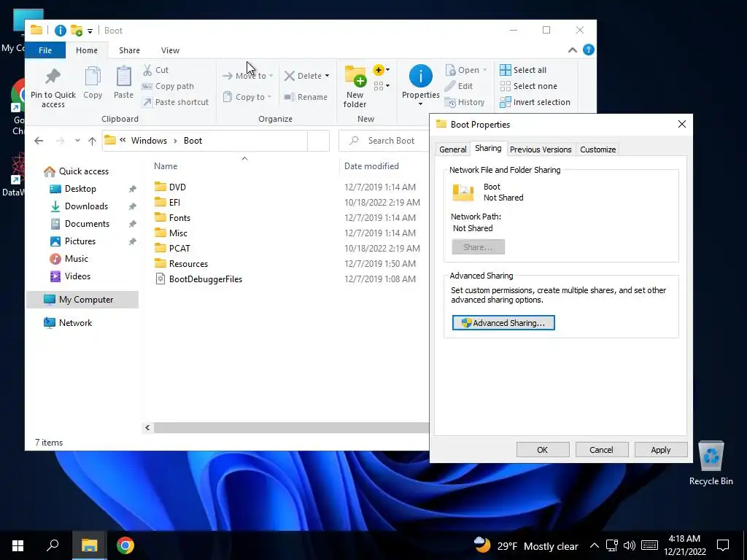This screenshot has height=560, width=747.
Task: Click title bar properties info icon
Action: click(x=61, y=31)
